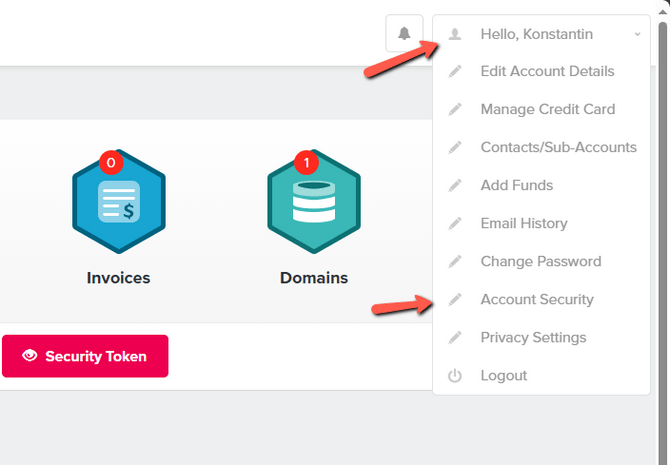Screen dimensions: 670x465
Task: Click the pencil icon beside Edit Account Details
Action: pyautogui.click(x=455, y=72)
